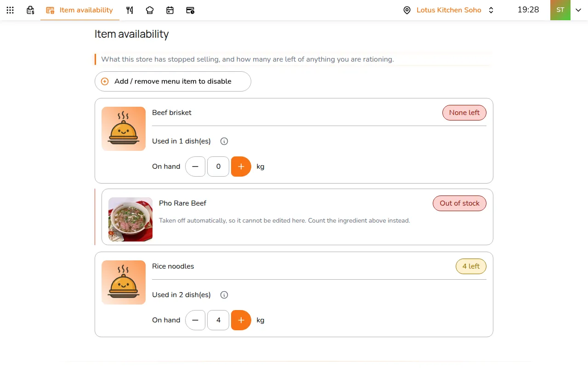The height and width of the screenshot is (368, 588).
Task: Click Add / remove menu item to disable
Action: click(x=173, y=81)
